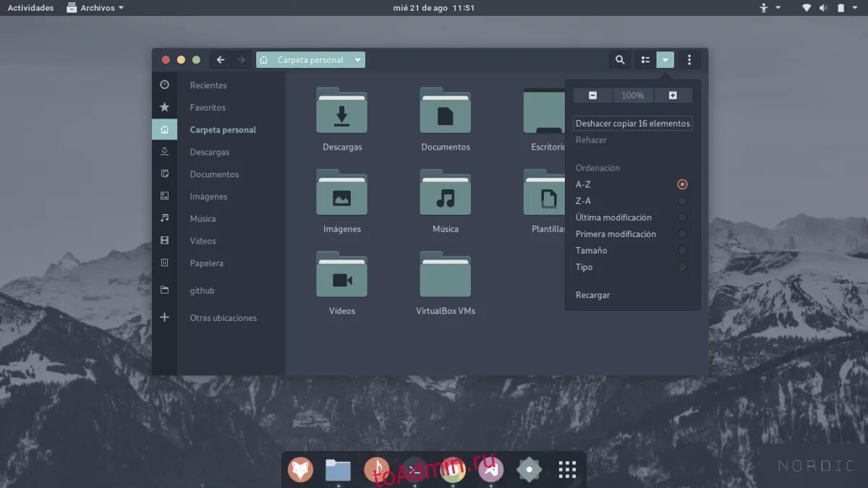Open the files app in dock
The image size is (868, 488).
338,470
